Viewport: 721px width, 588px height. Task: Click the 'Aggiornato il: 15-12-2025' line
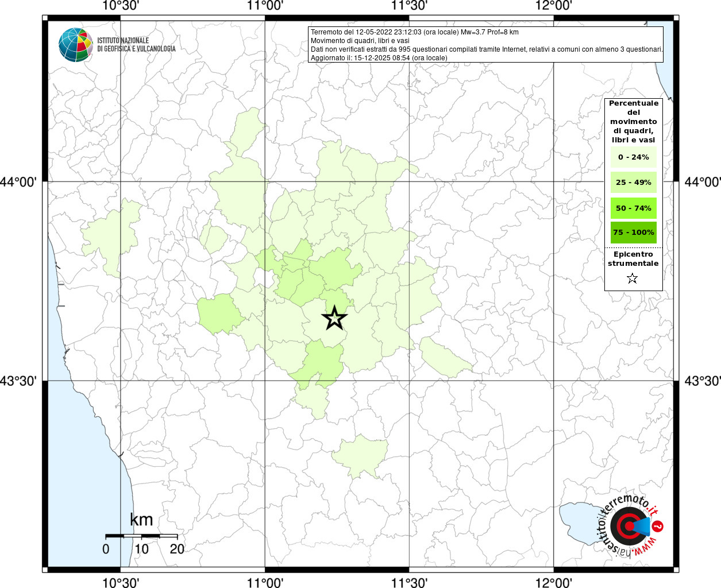coord(379,58)
